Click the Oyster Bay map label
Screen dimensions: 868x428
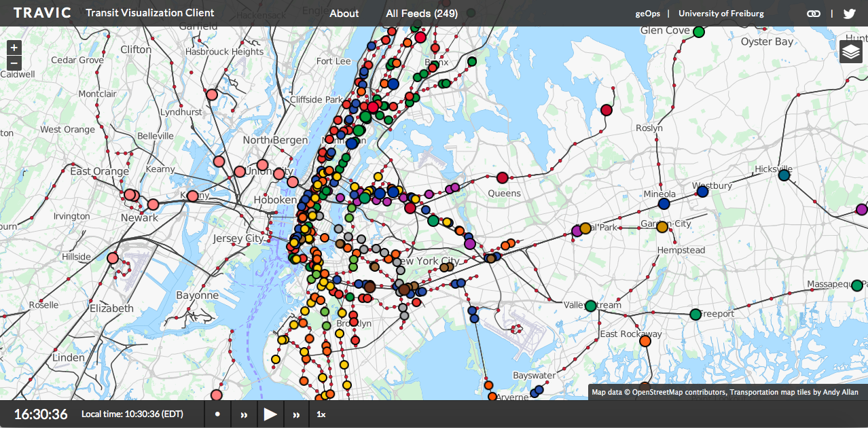pyautogui.click(x=767, y=41)
